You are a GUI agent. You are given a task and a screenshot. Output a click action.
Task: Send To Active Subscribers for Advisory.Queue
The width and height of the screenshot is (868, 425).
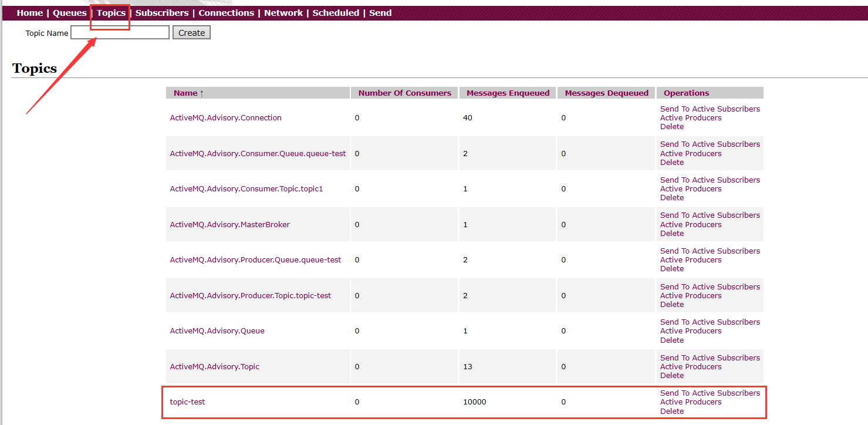point(710,322)
